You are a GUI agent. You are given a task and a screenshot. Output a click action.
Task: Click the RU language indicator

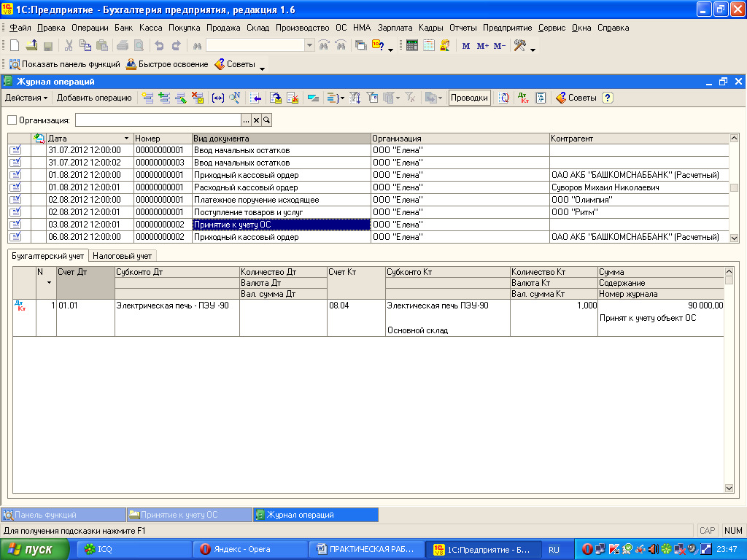(x=554, y=550)
